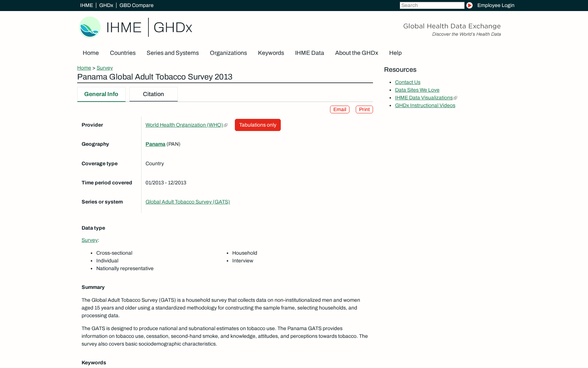588x368 pixels.
Task: Open GHDx Instructional Videos link
Action: pos(425,106)
